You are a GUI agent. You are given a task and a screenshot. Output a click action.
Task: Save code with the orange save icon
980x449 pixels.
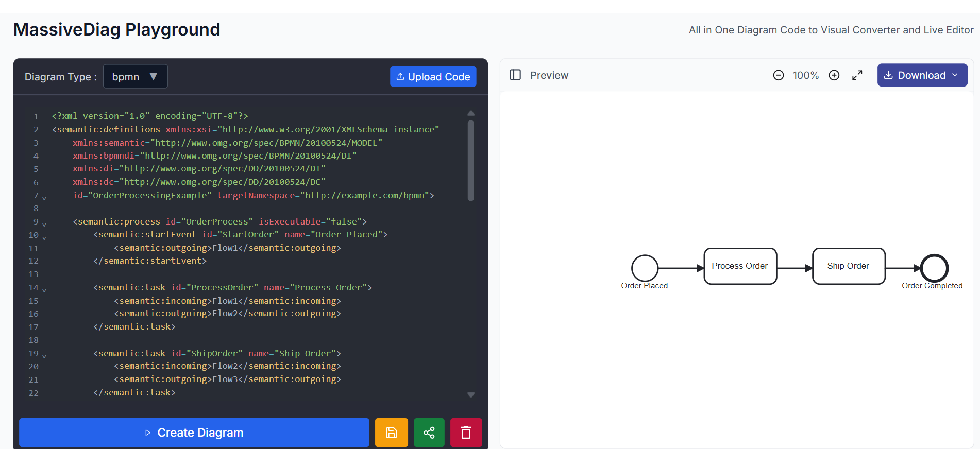tap(392, 433)
